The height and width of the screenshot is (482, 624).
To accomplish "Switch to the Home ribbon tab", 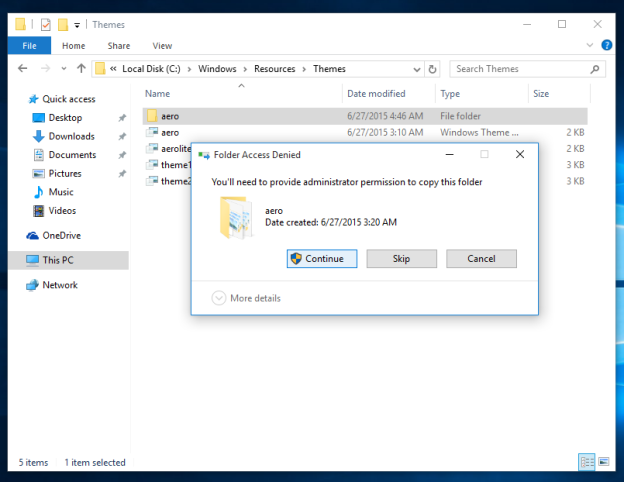I will pos(74,46).
